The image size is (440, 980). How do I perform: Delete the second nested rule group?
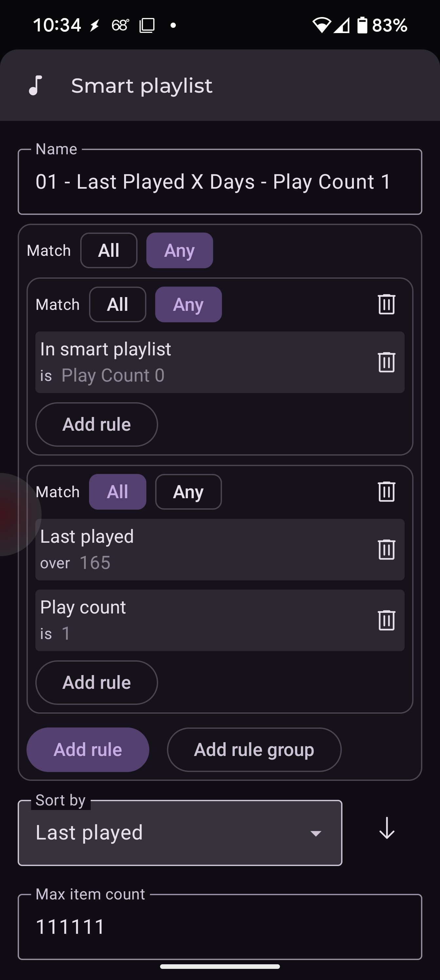(x=386, y=492)
